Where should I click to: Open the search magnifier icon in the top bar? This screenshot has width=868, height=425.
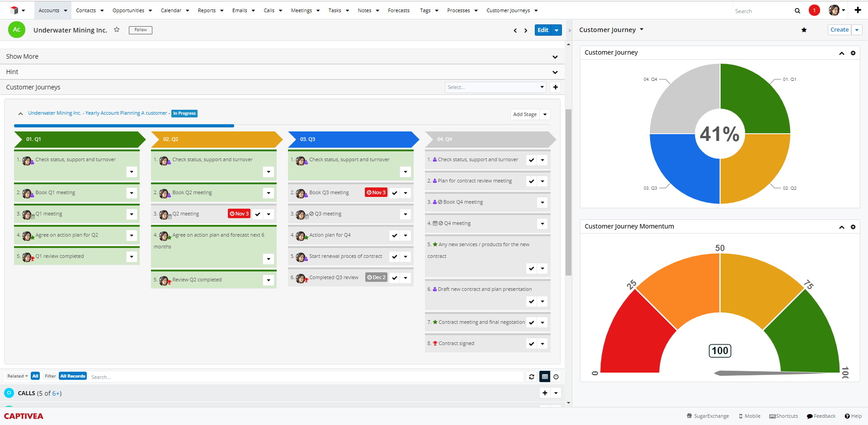click(x=798, y=10)
